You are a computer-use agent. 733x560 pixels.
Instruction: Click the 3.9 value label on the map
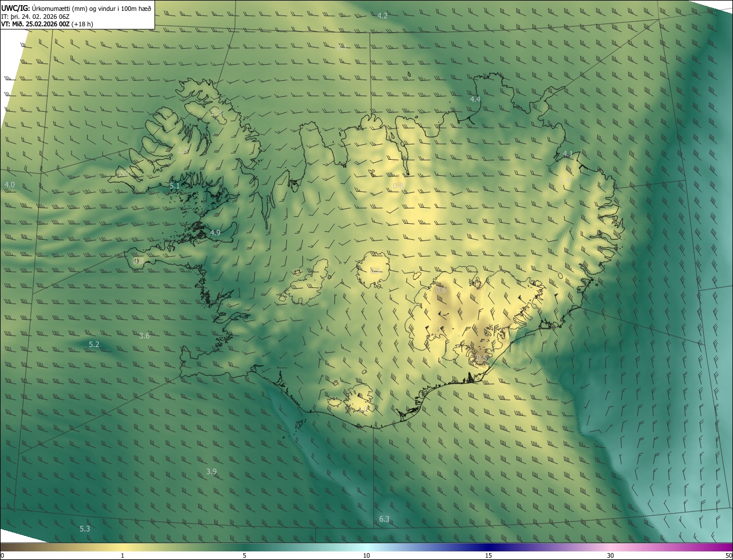pyautogui.click(x=211, y=472)
